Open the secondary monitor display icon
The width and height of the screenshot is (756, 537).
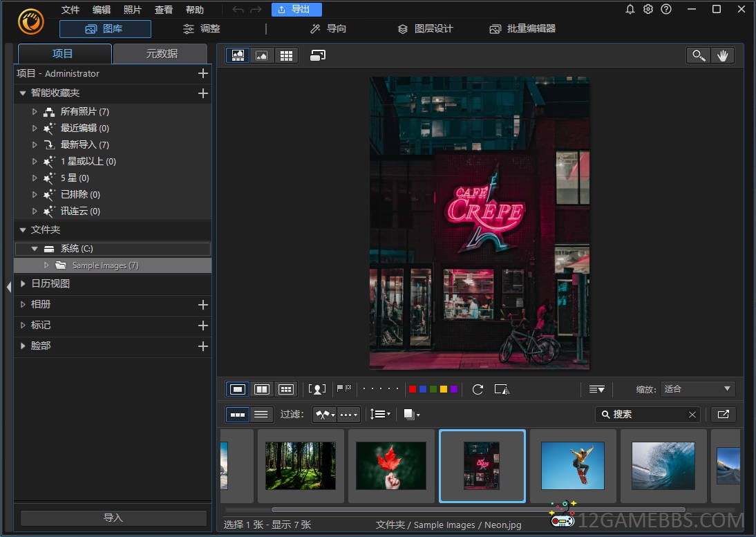[x=318, y=55]
